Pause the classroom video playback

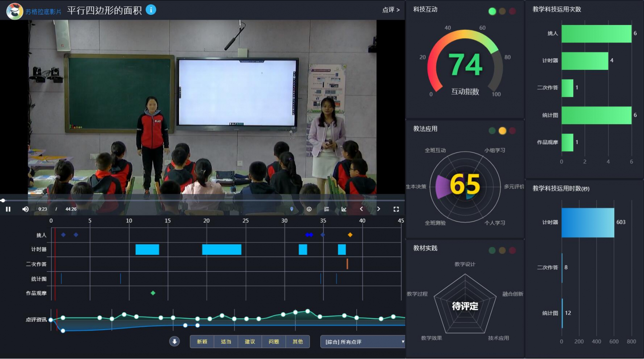click(x=8, y=209)
